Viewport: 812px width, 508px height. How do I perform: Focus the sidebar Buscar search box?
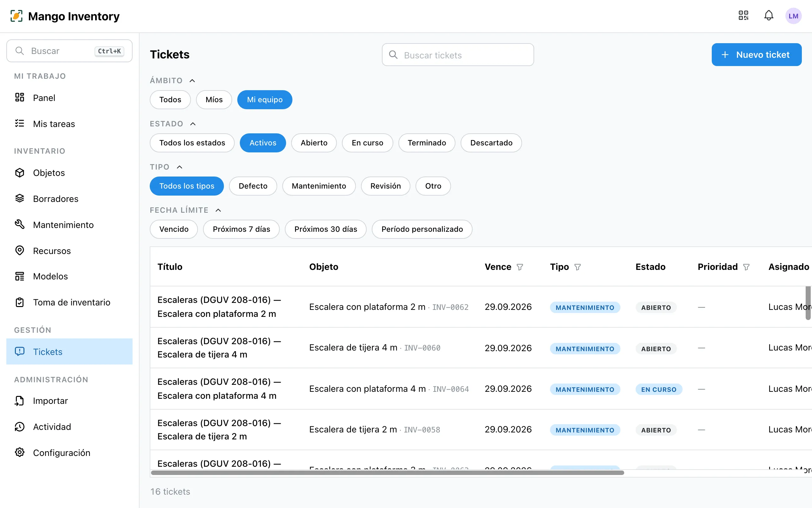pos(69,51)
